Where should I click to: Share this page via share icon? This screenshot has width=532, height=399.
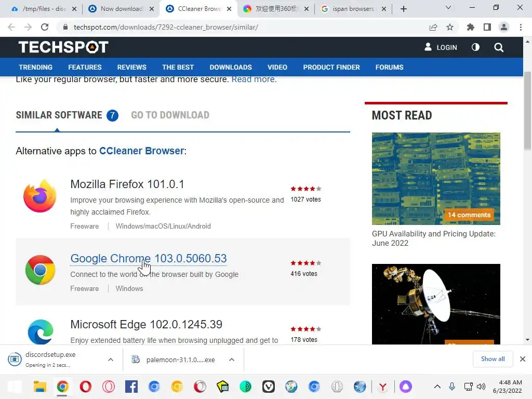433,27
